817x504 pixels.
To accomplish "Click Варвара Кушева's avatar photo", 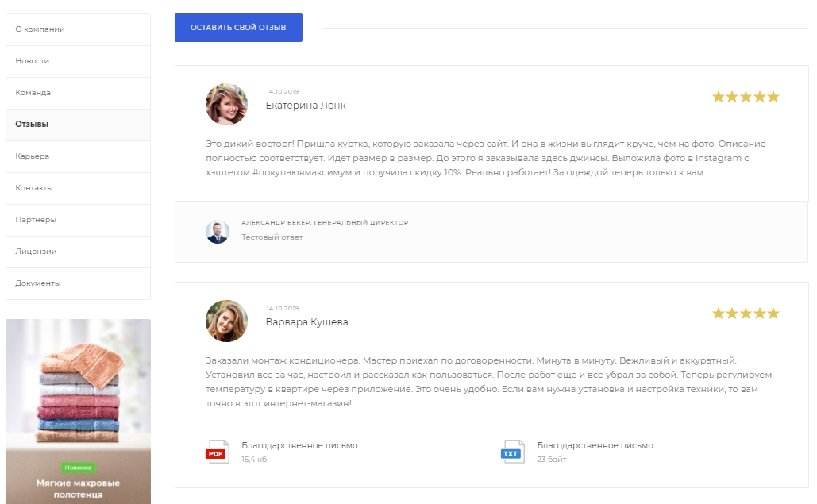I will (x=226, y=321).
